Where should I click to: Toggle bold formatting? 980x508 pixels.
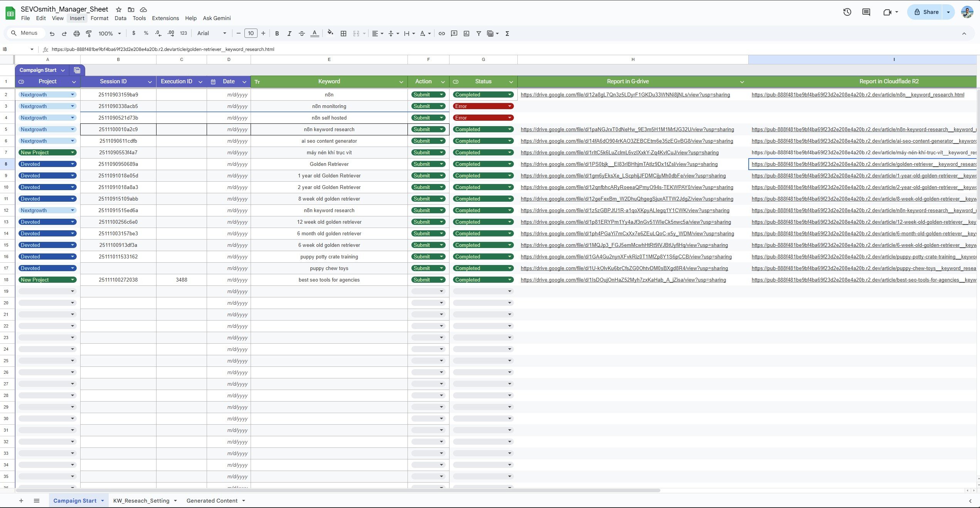coord(277,34)
